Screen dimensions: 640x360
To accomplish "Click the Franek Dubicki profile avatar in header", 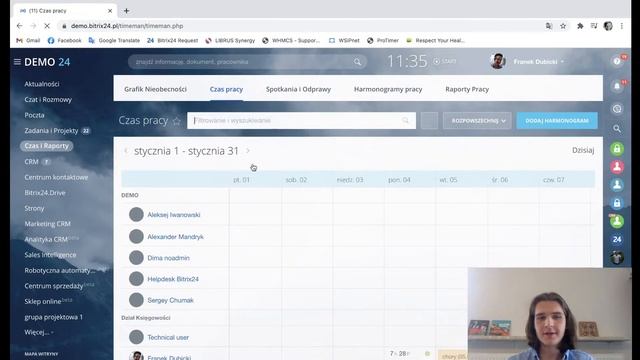I will [498, 61].
